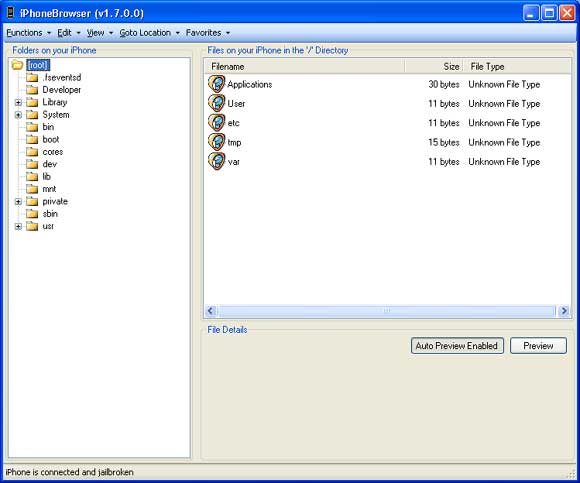
Task: Select the lib folder label
Action: coord(46,177)
